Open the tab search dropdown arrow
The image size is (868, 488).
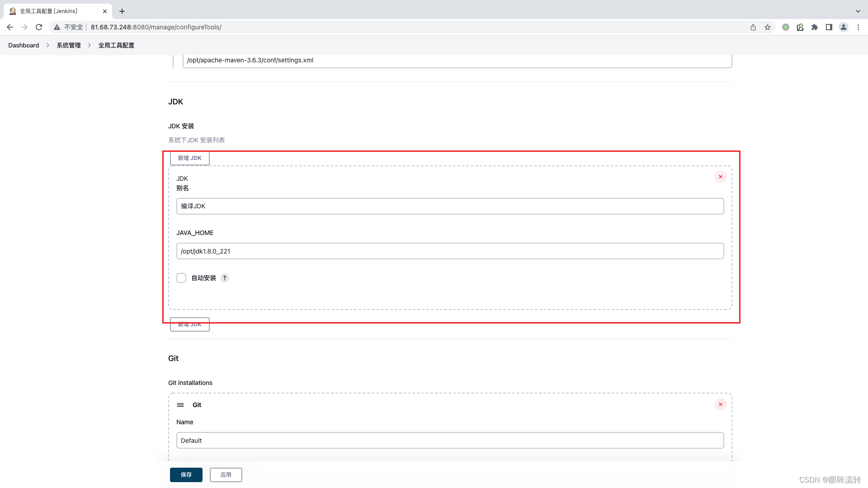[x=858, y=11]
